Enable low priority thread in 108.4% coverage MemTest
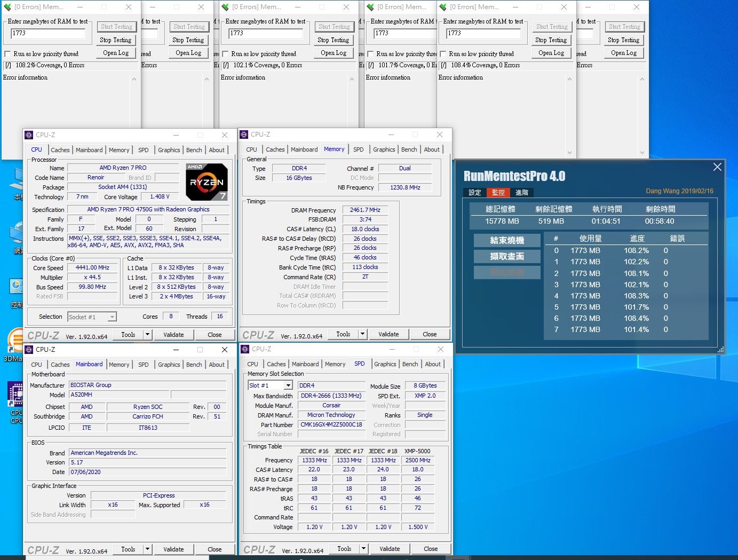This screenshot has height=560, width=738. (443, 54)
